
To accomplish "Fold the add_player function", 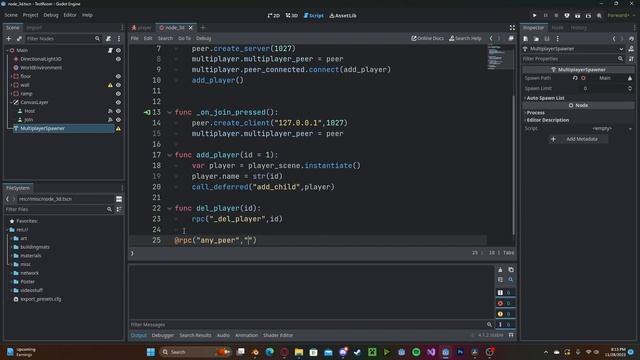I will pos(169,155).
